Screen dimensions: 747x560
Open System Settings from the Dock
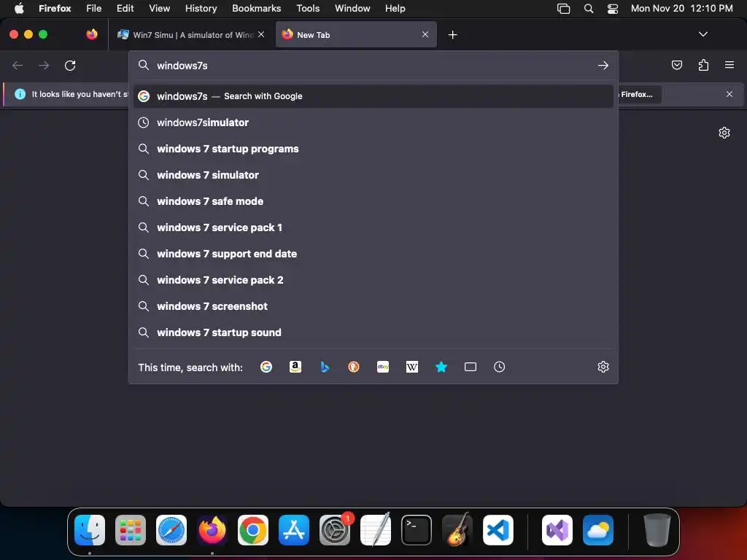click(x=335, y=530)
